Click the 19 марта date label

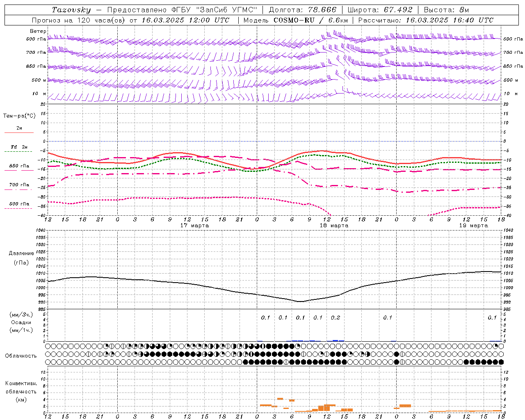(x=473, y=226)
